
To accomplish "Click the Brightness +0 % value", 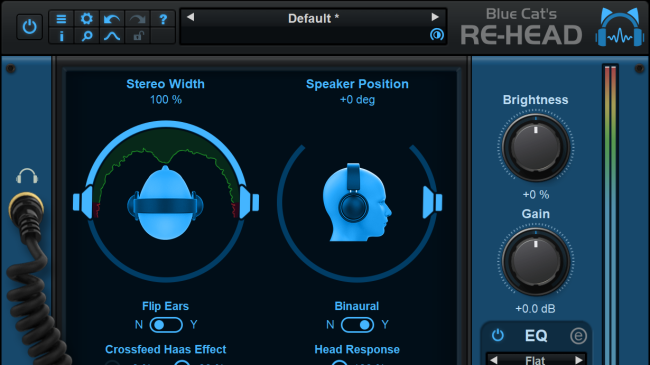I will click(x=536, y=195).
